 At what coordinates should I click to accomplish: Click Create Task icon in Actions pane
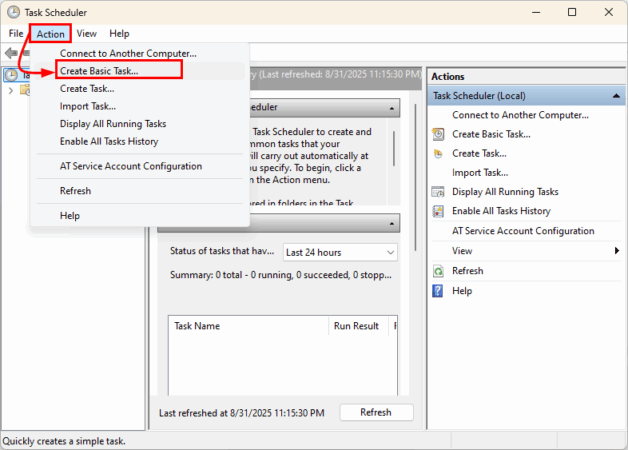pyautogui.click(x=438, y=154)
